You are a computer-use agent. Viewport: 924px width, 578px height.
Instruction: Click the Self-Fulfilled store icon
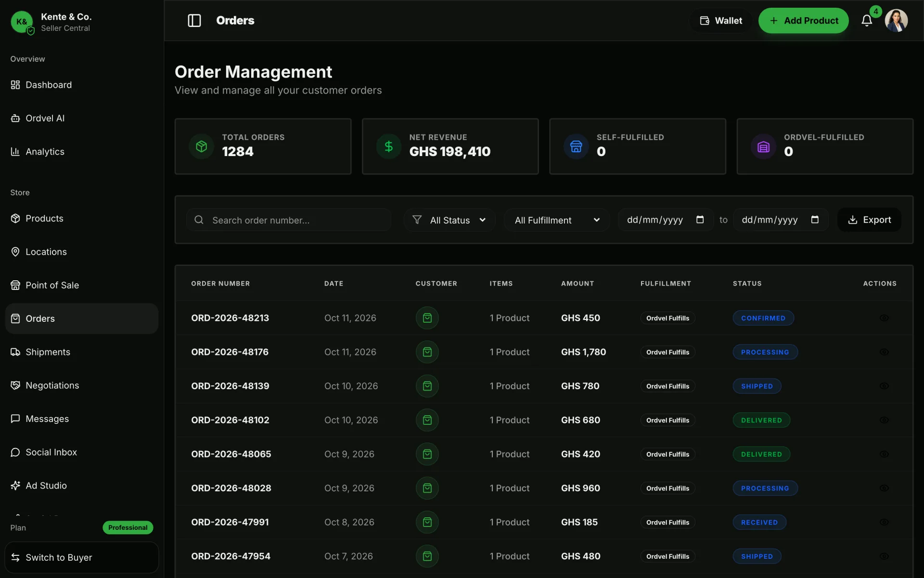576,146
